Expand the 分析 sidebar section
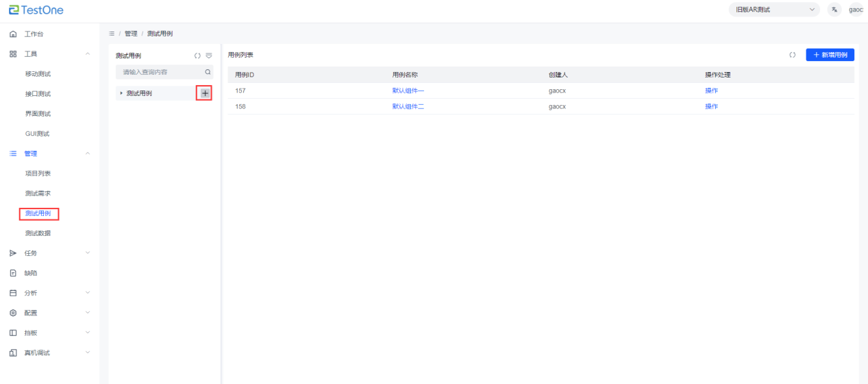The image size is (868, 384). tap(48, 293)
